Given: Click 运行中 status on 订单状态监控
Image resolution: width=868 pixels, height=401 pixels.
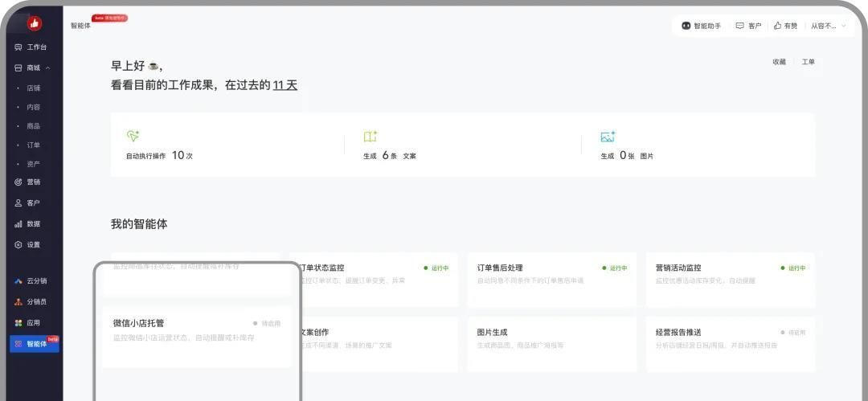Looking at the screenshot, I should (436, 268).
